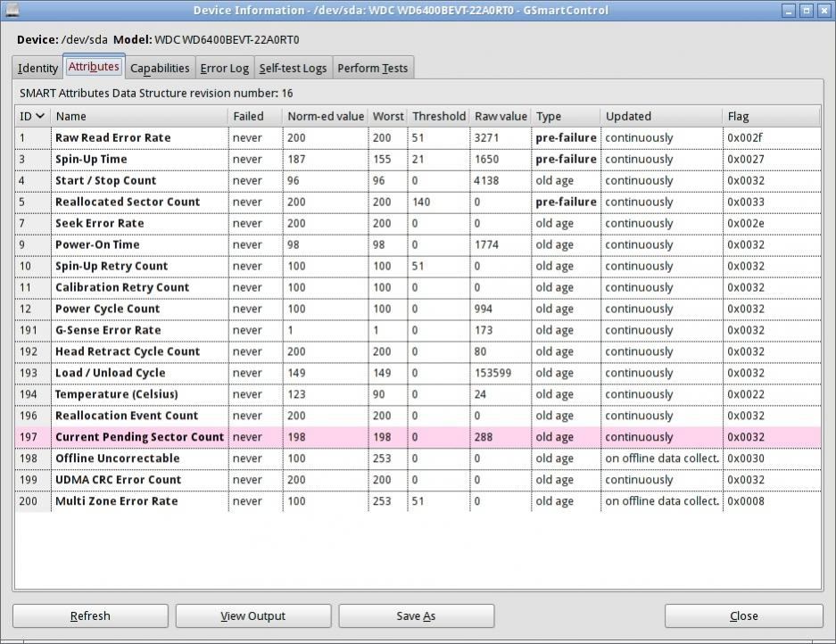Sort by Failed column header
This screenshot has height=644, width=836.
[x=255, y=116]
